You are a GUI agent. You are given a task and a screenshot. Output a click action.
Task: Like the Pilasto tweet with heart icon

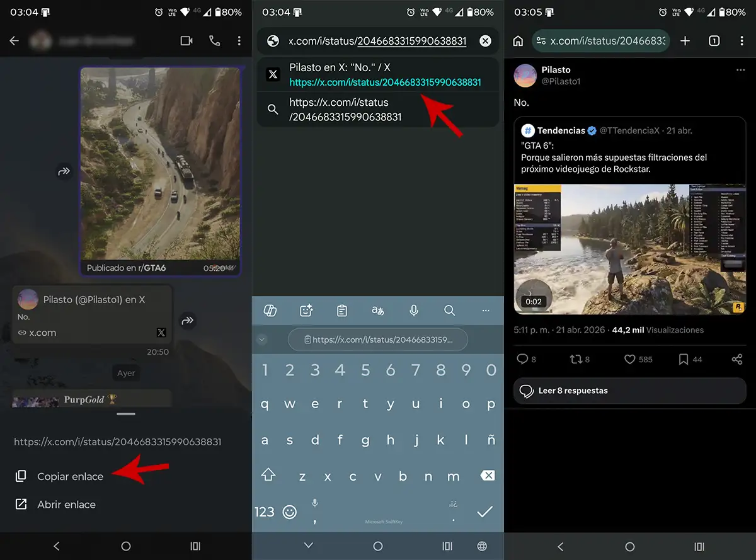[x=629, y=359]
